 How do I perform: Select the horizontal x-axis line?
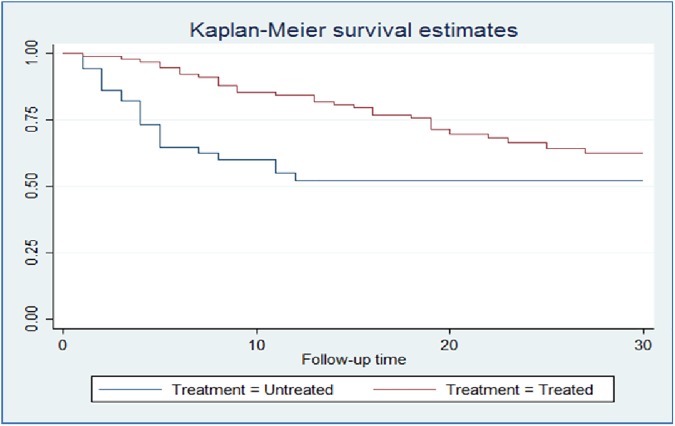coord(350,329)
